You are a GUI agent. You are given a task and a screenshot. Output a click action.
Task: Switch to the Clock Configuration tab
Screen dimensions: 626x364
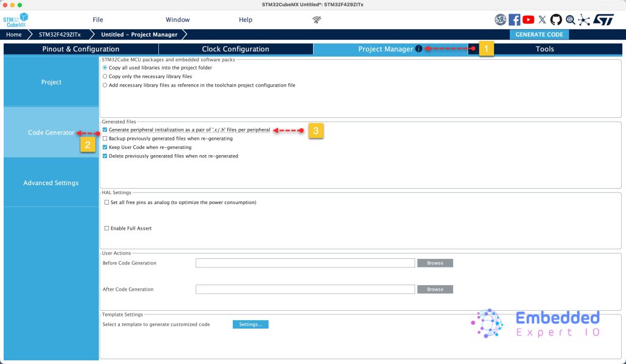235,49
